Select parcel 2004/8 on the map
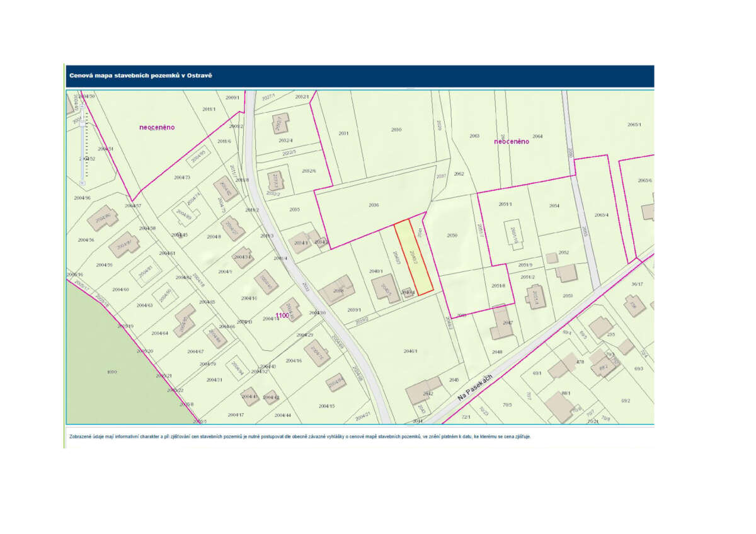This screenshot has width=756, height=534. point(214,236)
